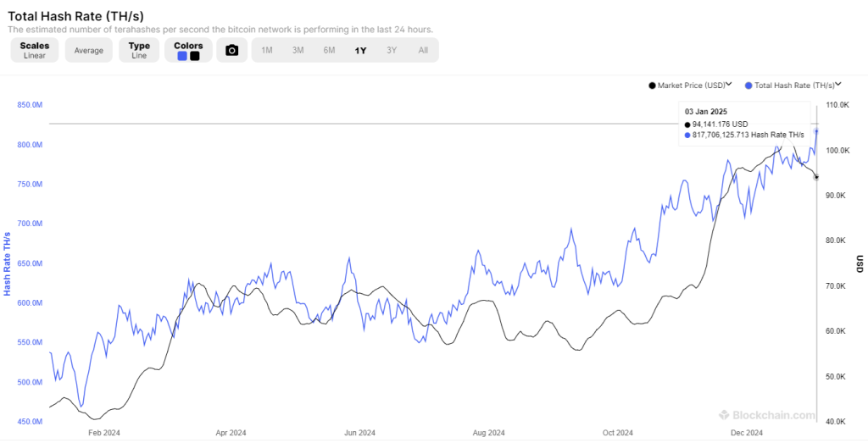Show the All time range
The image size is (868, 443).
(x=423, y=50)
